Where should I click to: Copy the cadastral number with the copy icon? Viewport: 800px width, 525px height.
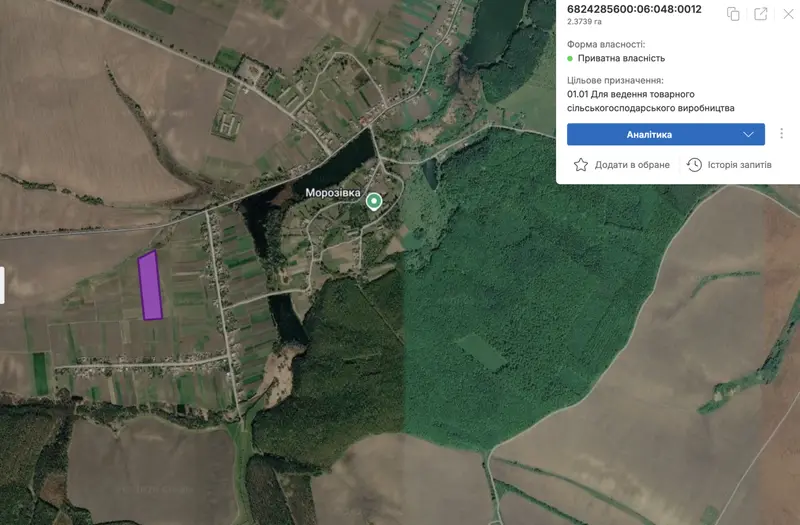[733, 14]
